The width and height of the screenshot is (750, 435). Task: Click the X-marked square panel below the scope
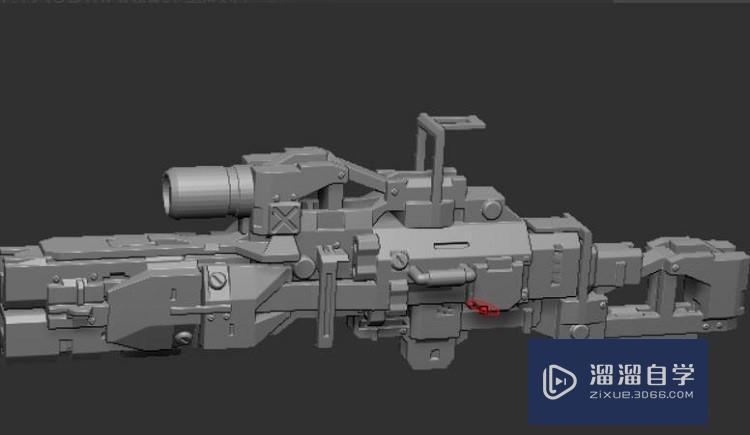click(285, 219)
